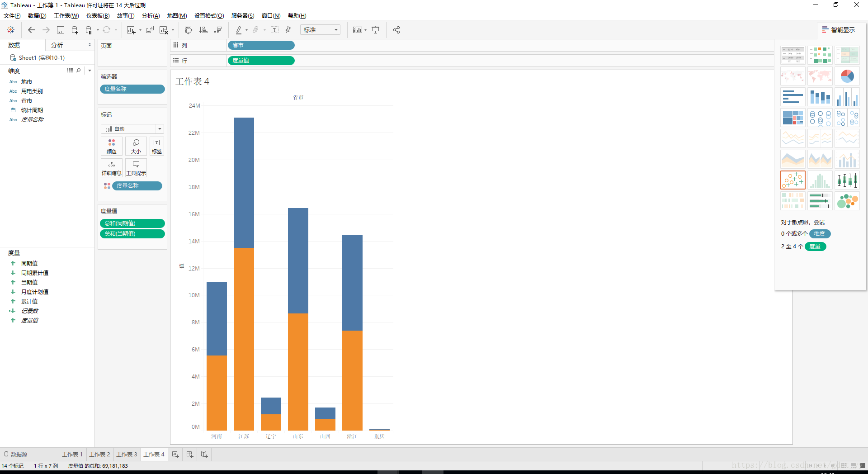The width and height of the screenshot is (868, 474).
Task: Switch to the 分析 pane tab
Action: coord(57,45)
